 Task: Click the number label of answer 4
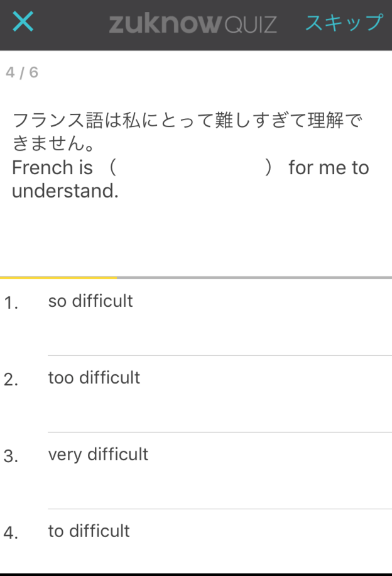pos(11,533)
